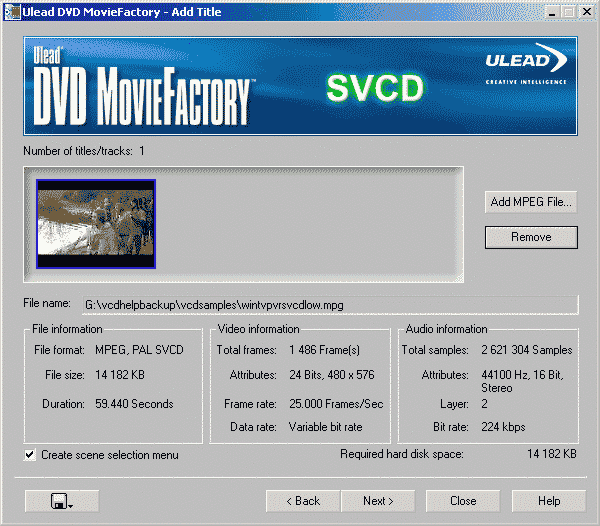The height and width of the screenshot is (526, 600).
Task: Select the video clip thumbnail
Action: (96, 224)
